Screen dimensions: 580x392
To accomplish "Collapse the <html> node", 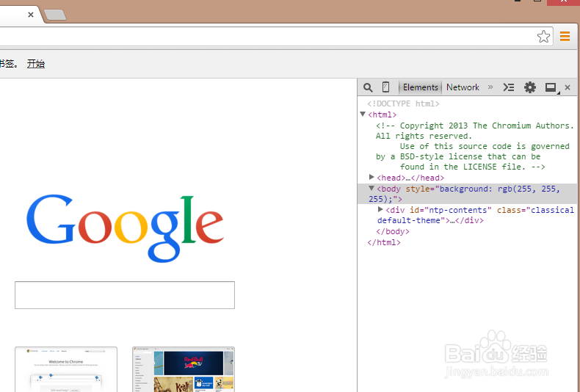I will coord(363,115).
